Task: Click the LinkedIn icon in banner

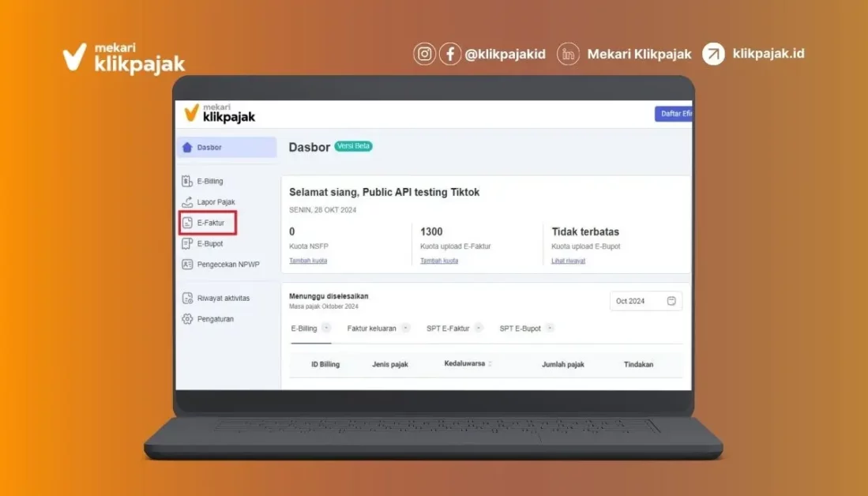Action: click(568, 54)
